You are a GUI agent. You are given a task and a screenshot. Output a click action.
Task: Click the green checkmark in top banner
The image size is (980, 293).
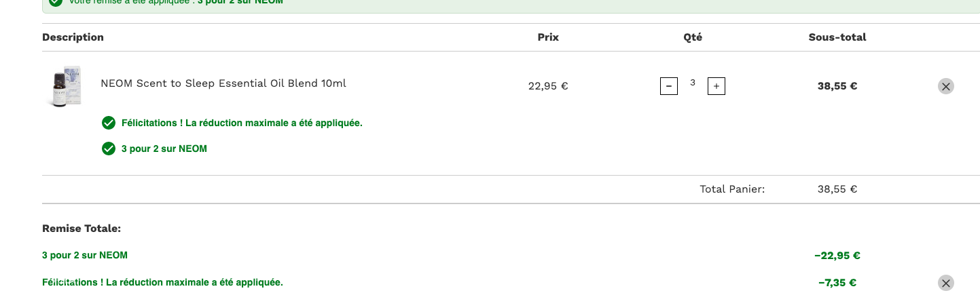click(x=56, y=2)
